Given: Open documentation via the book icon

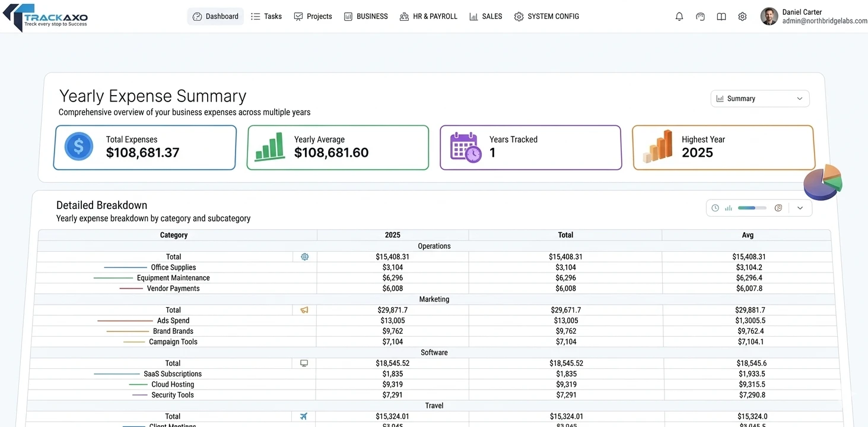Looking at the screenshot, I should 721,16.
